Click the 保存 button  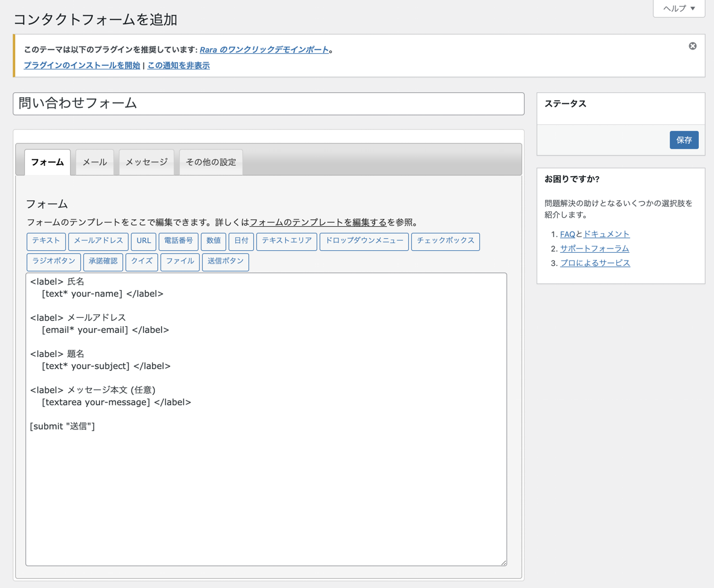684,140
